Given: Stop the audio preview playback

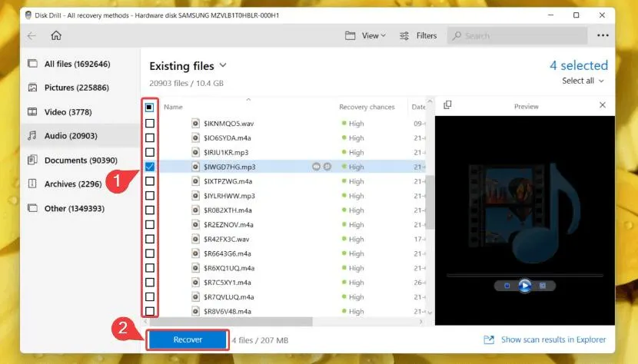Looking at the screenshot, I should [507, 286].
